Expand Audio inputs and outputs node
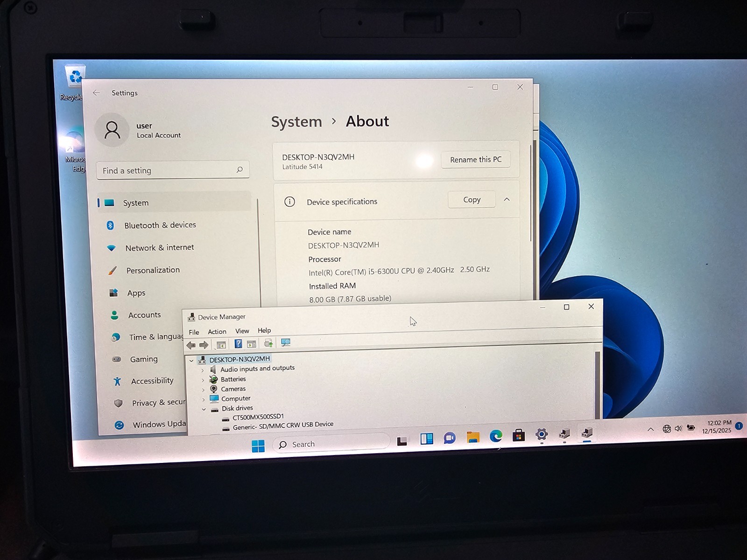This screenshot has width=747, height=560. click(203, 371)
